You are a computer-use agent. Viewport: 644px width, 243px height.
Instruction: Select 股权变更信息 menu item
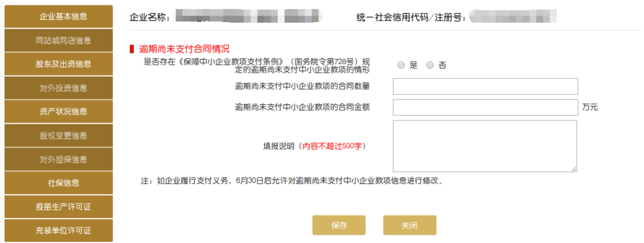pyautogui.click(x=58, y=135)
